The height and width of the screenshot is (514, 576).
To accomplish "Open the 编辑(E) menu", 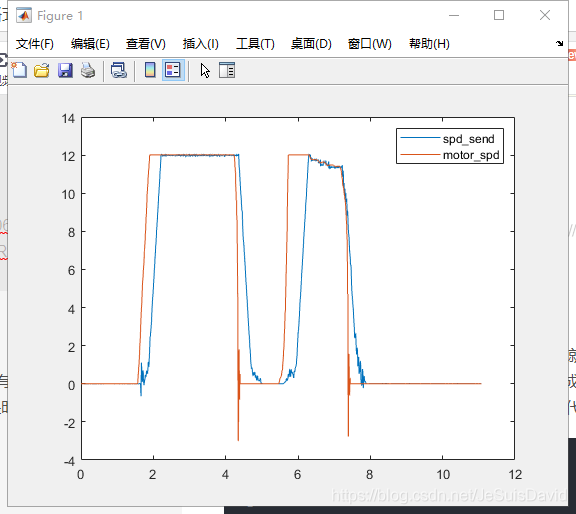I will pos(90,44).
